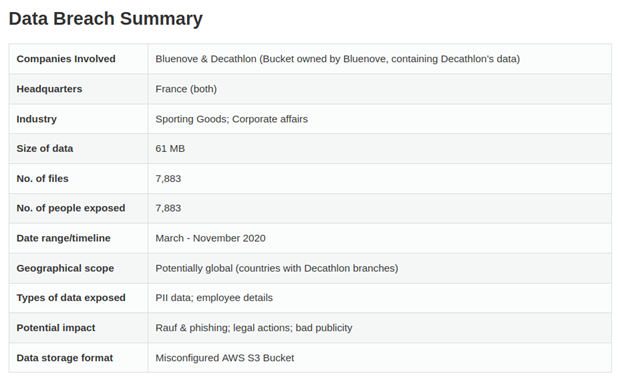The image size is (624, 384).
Task: Select the Industry row label
Action: [37, 119]
